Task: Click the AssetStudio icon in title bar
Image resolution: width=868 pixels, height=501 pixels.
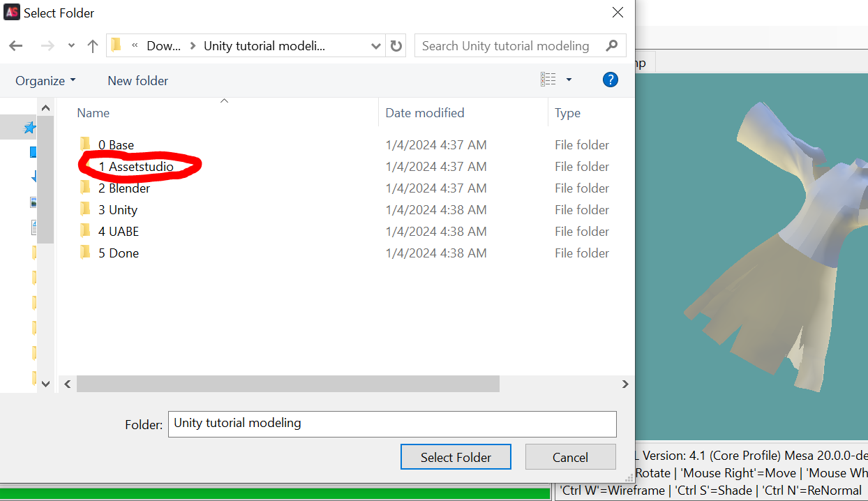Action: coord(12,13)
